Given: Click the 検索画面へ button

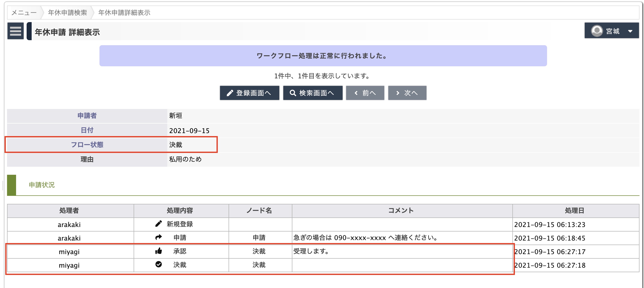Looking at the screenshot, I should (x=313, y=93).
